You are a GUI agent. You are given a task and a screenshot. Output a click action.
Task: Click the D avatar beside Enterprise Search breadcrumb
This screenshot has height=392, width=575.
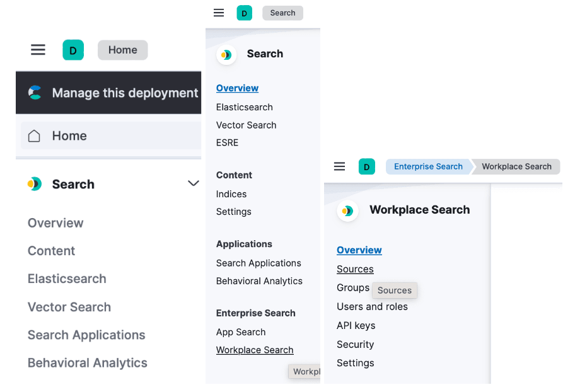coord(367,166)
